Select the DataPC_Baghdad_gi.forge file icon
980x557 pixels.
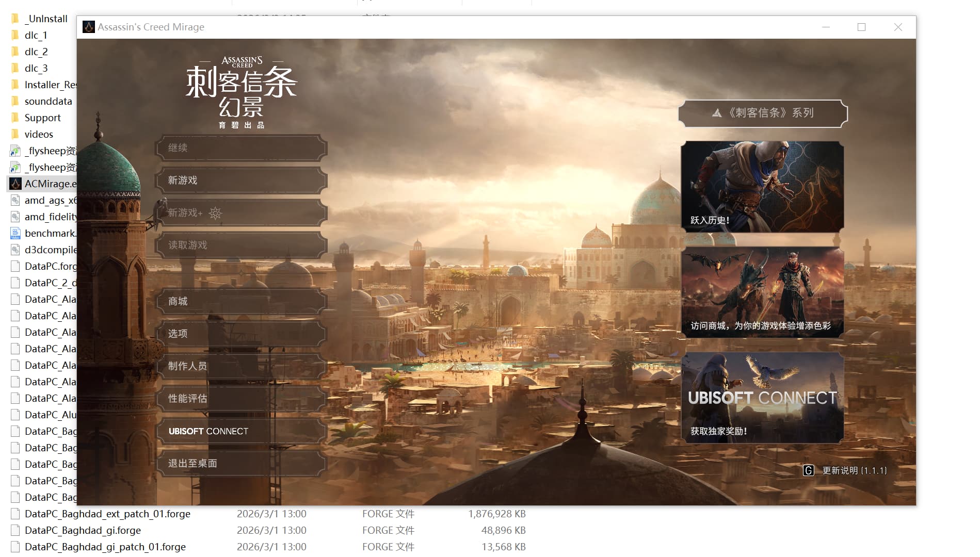click(x=15, y=530)
